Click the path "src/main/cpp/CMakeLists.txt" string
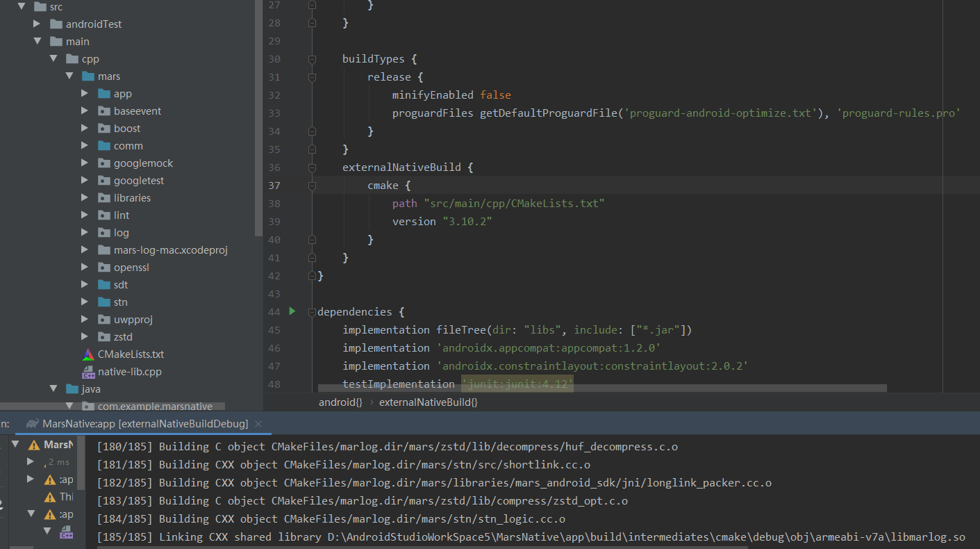 [514, 204]
